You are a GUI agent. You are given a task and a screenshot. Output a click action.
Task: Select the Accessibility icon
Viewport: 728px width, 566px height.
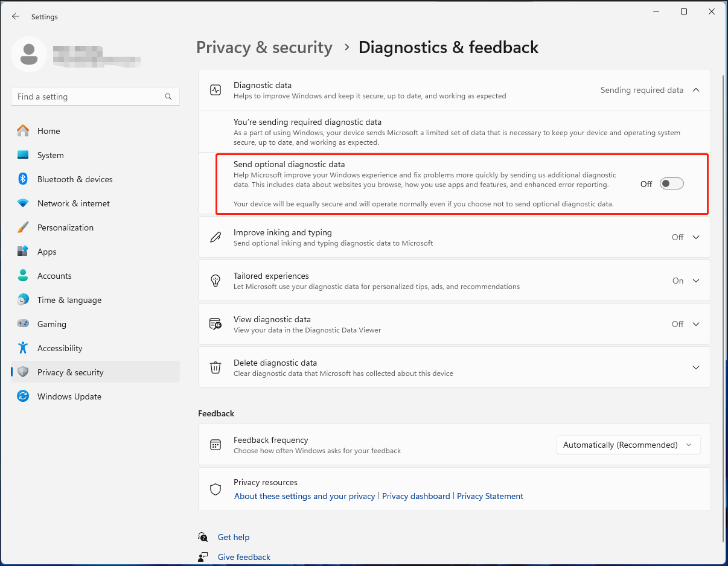pyautogui.click(x=24, y=348)
